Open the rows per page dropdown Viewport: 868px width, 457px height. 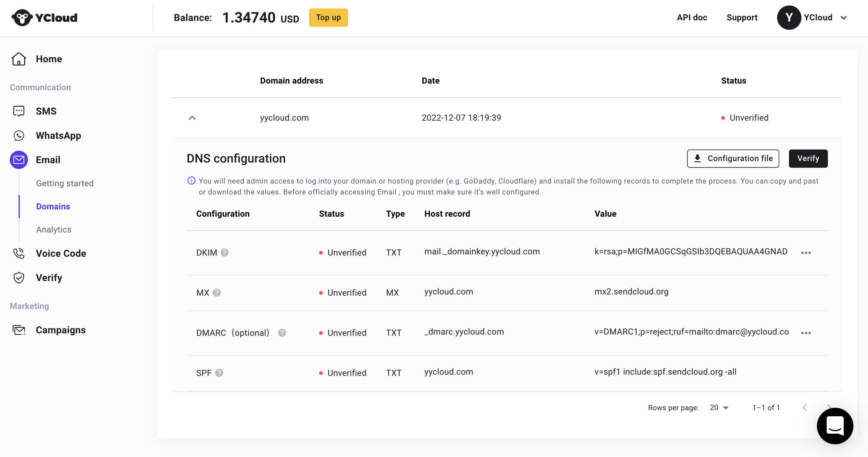tap(719, 407)
